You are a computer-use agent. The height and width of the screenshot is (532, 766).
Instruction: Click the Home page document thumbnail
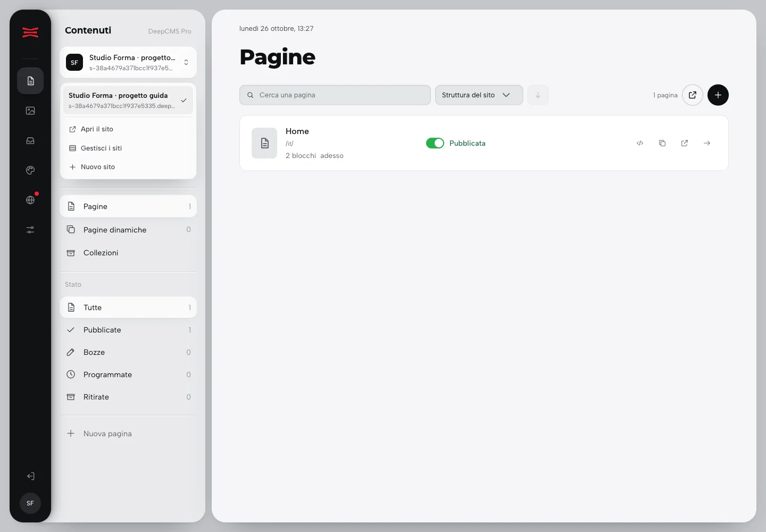click(264, 143)
